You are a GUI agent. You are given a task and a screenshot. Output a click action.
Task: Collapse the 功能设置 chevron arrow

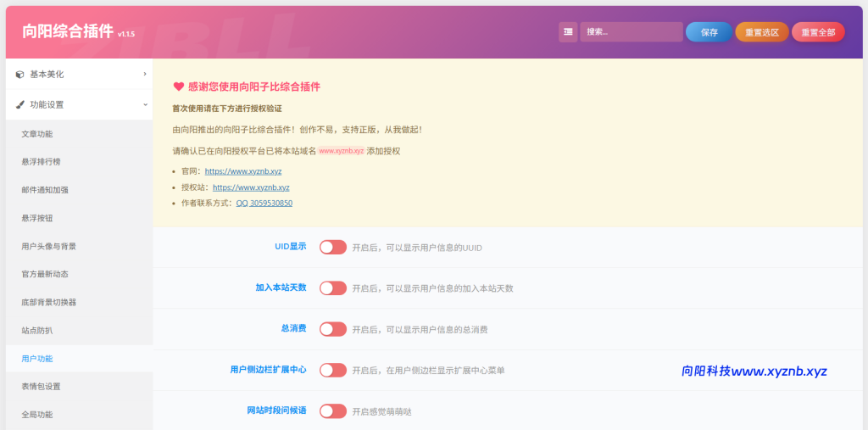click(144, 104)
